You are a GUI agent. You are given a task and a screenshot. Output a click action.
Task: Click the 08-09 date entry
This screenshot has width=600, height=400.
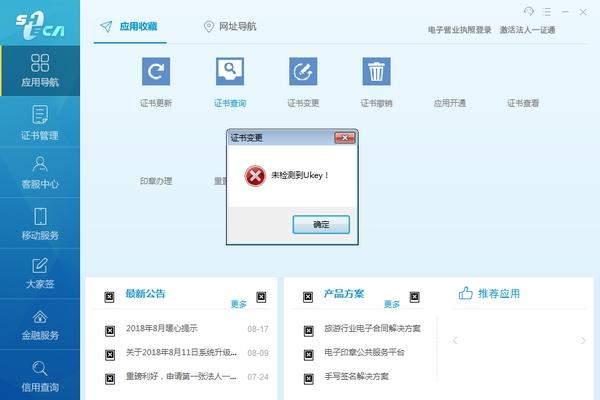[258, 353]
